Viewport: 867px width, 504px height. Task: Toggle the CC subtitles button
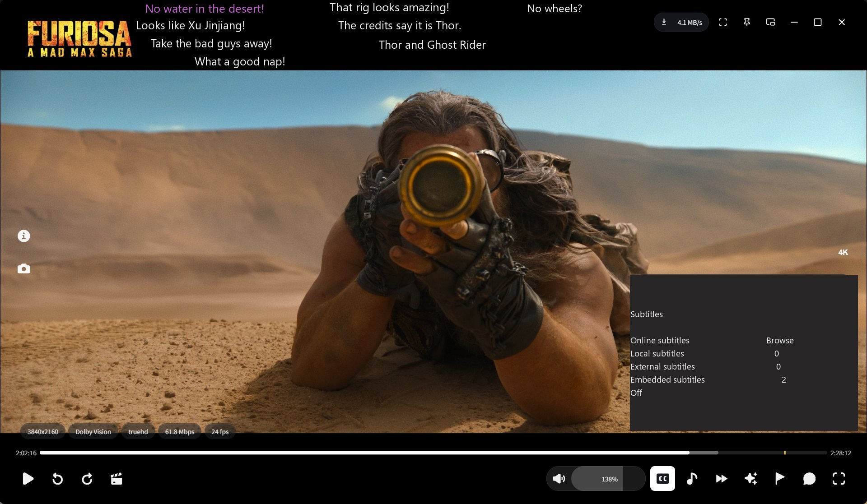[x=662, y=478]
